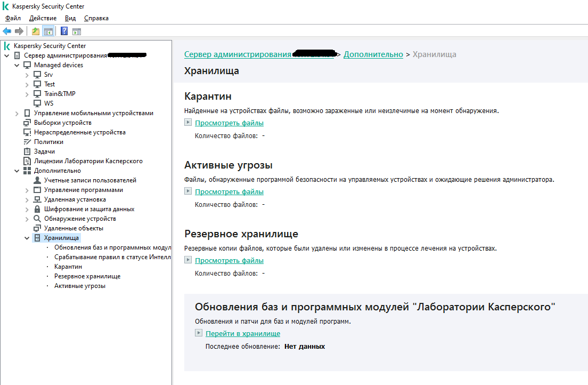Select Резервное хранилище in the tree

(x=87, y=276)
